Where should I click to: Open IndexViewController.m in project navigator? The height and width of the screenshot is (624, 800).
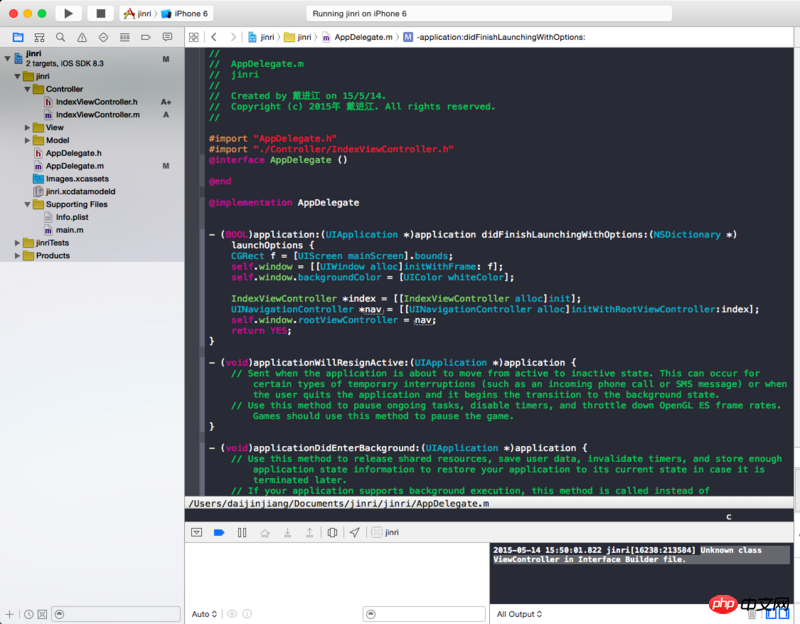97,114
